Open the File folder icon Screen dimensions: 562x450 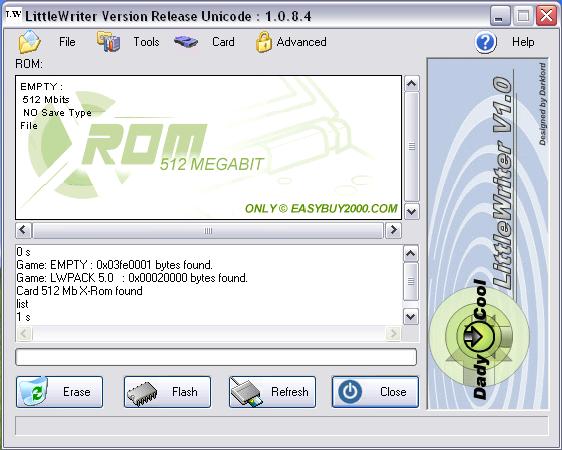point(30,42)
